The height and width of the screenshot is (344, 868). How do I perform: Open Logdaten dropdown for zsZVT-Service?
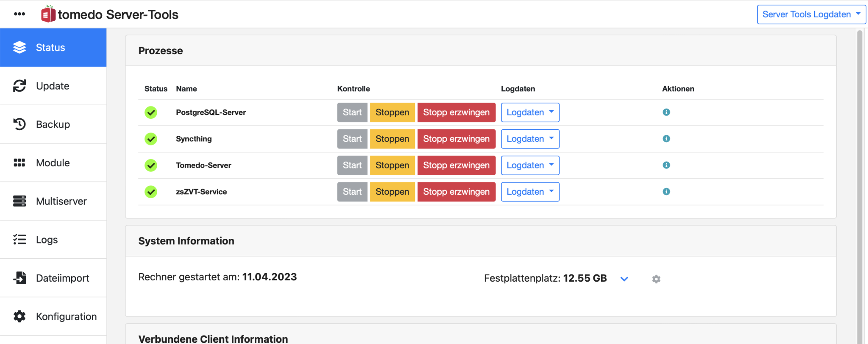[530, 192]
